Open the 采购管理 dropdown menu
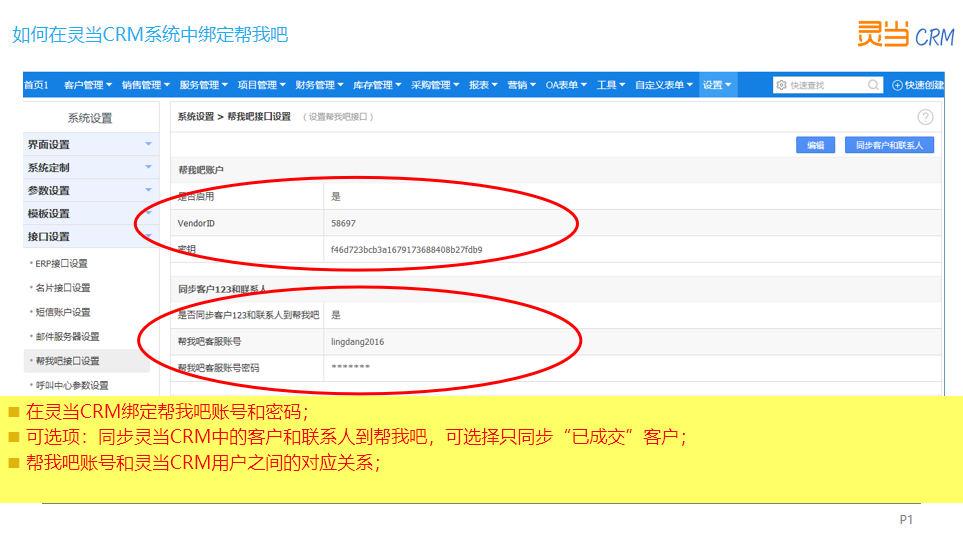963x540 pixels. (x=435, y=85)
